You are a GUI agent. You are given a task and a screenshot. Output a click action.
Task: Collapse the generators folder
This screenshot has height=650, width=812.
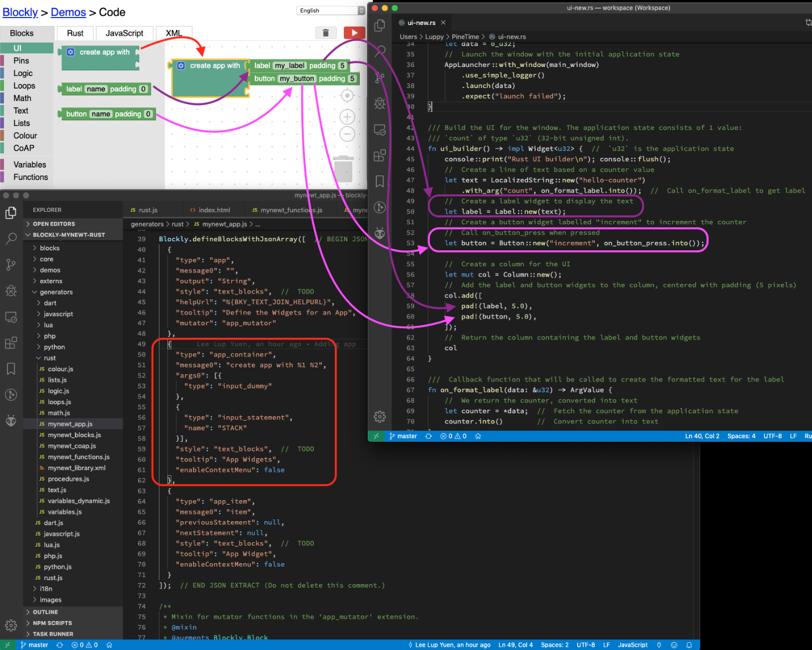[56, 292]
